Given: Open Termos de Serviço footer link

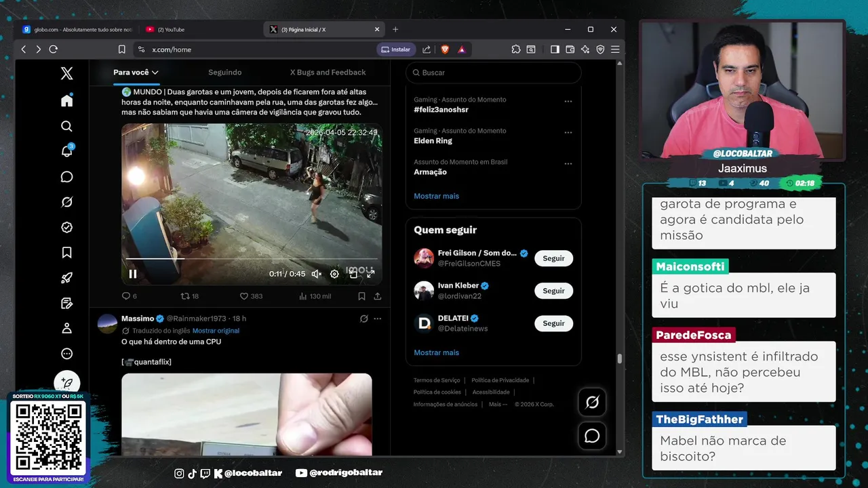Looking at the screenshot, I should tap(437, 380).
